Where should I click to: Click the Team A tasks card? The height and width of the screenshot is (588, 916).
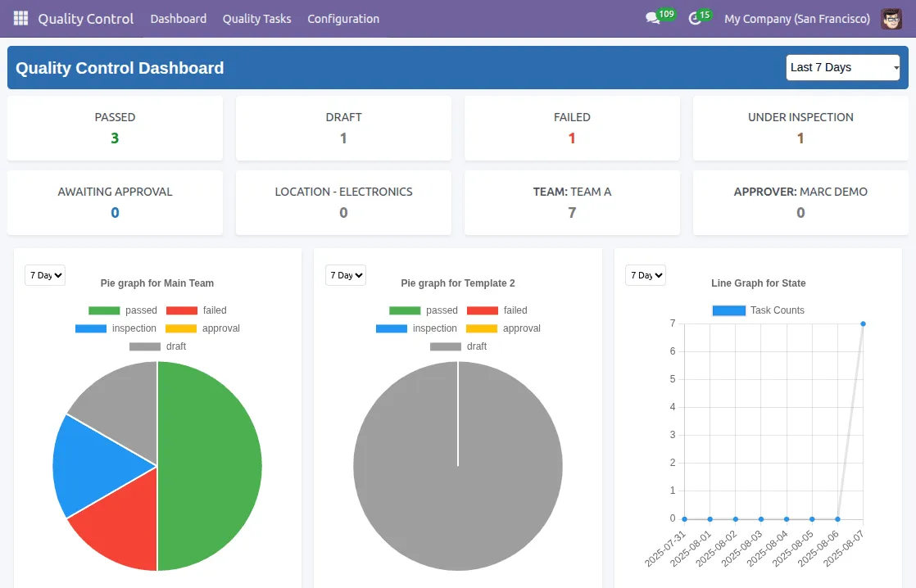point(572,202)
